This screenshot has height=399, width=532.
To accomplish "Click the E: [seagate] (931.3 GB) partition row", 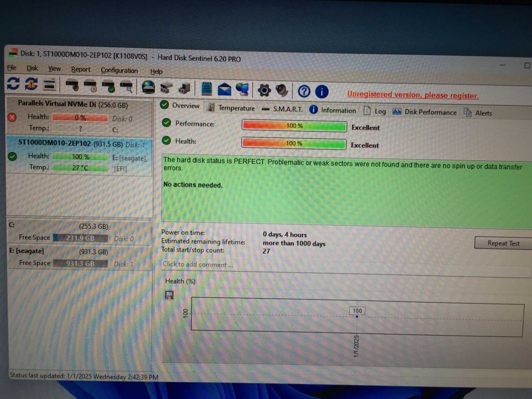I will (79, 258).
